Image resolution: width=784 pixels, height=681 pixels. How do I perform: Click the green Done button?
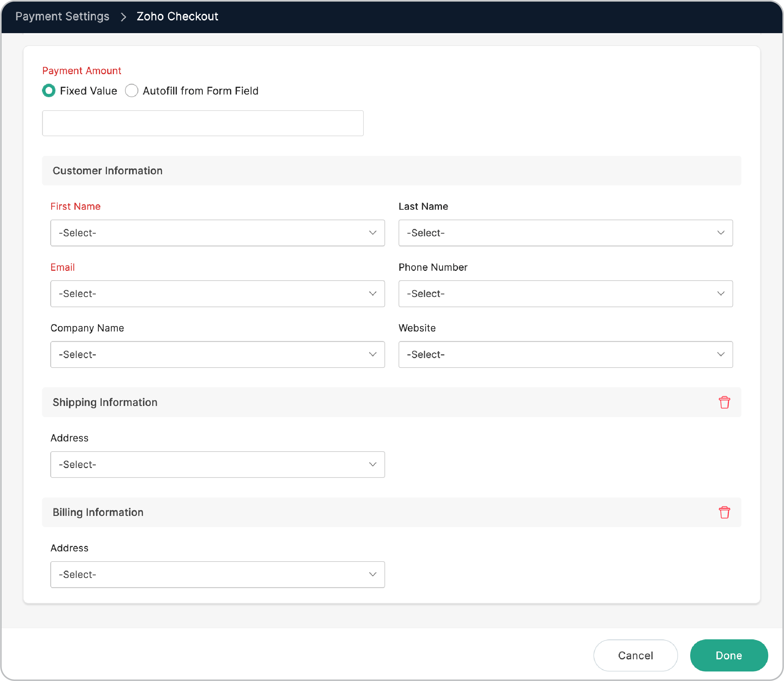tap(729, 655)
